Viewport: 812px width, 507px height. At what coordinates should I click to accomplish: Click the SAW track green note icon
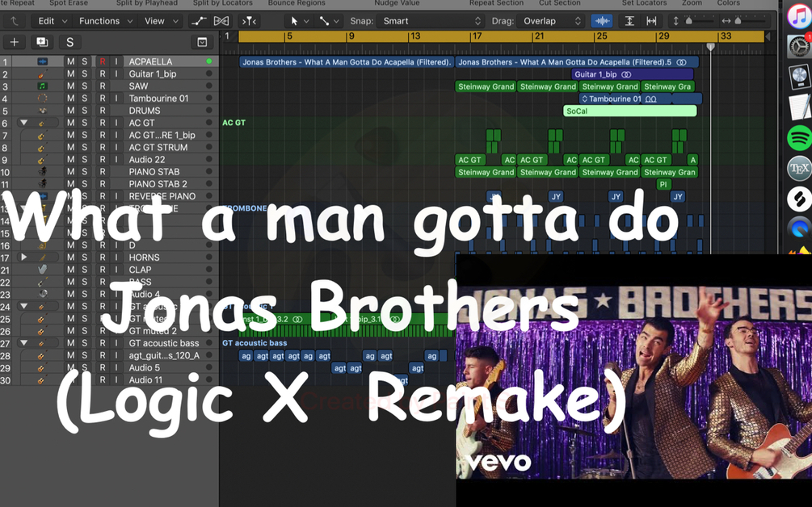pos(43,86)
